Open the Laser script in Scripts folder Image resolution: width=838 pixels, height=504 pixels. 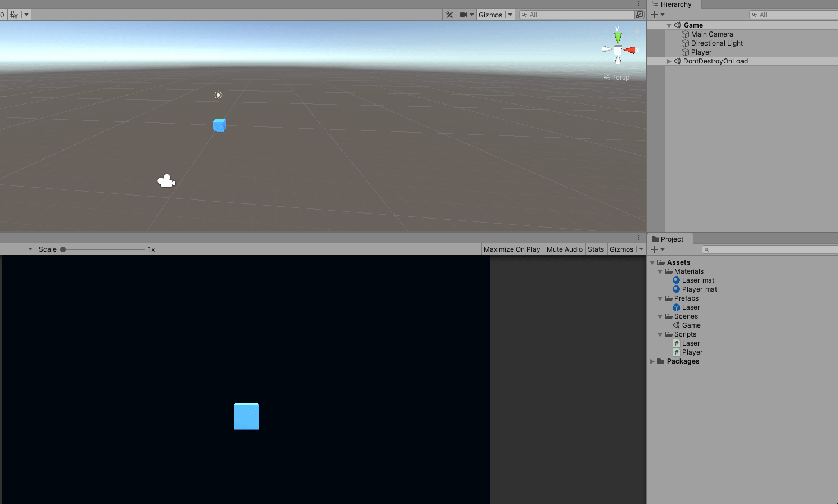click(x=690, y=343)
